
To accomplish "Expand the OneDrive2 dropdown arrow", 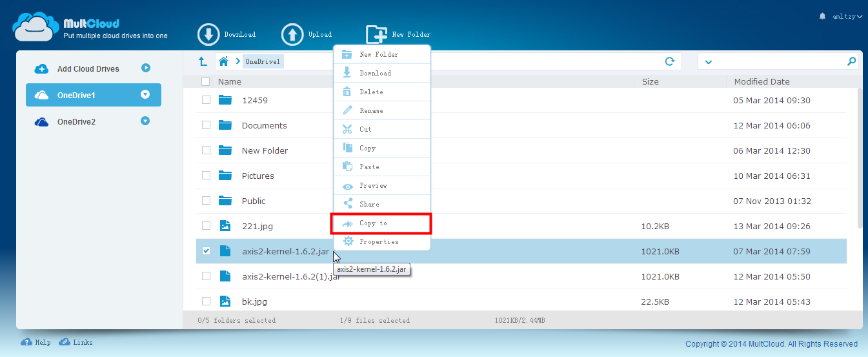I will click(x=145, y=121).
